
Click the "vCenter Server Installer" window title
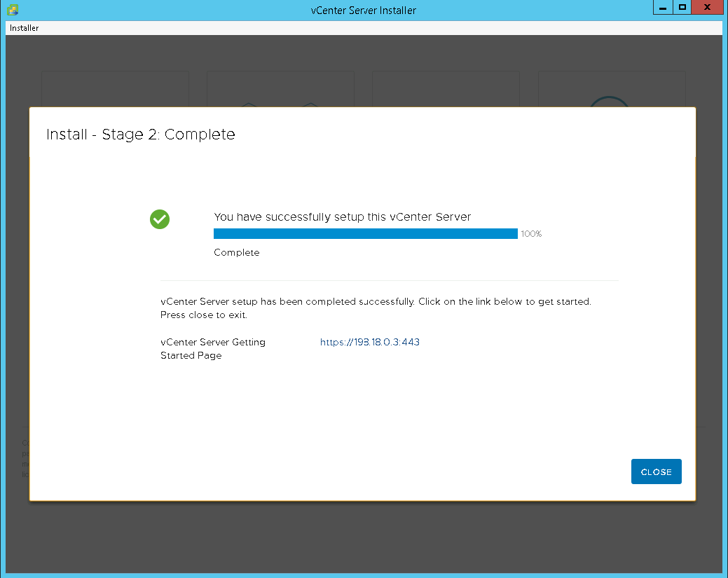click(364, 11)
